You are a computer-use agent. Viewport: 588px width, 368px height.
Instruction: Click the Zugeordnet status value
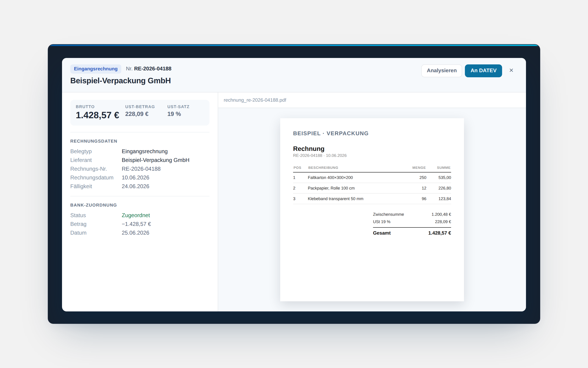(136, 216)
